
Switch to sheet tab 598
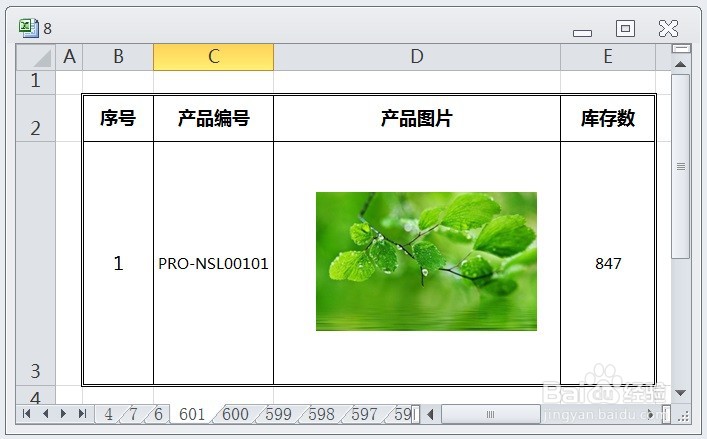point(321,414)
